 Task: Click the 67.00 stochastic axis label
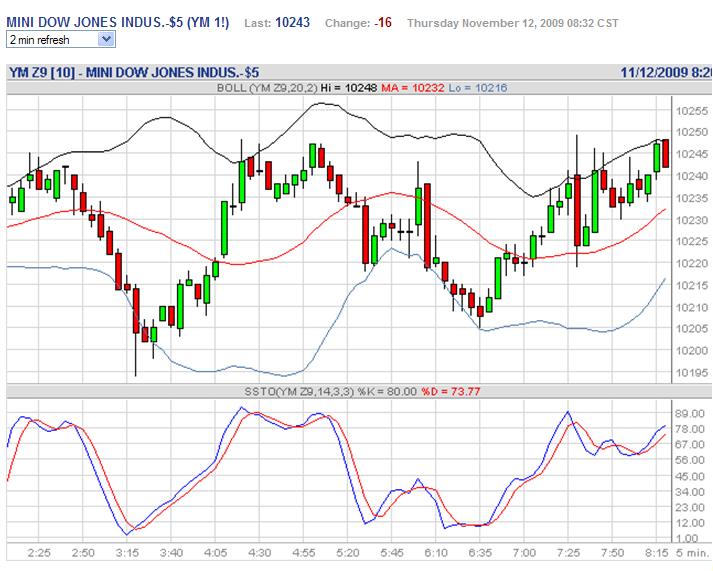coord(690,445)
